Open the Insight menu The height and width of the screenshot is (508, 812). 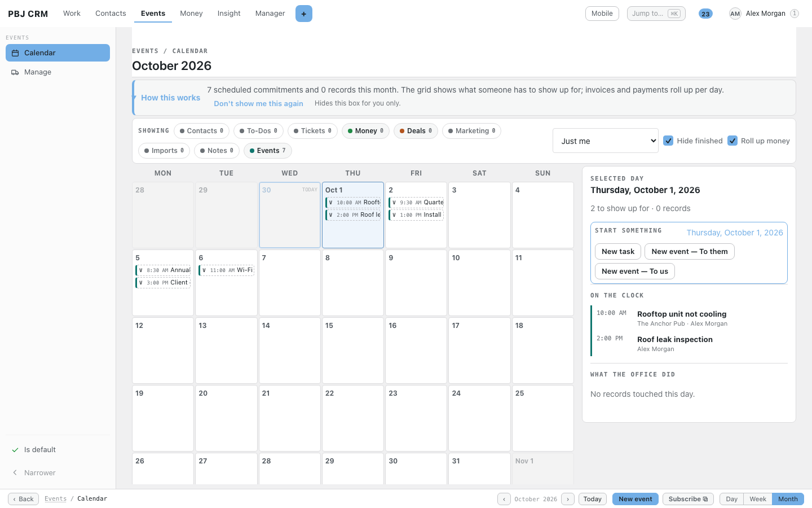click(x=229, y=14)
